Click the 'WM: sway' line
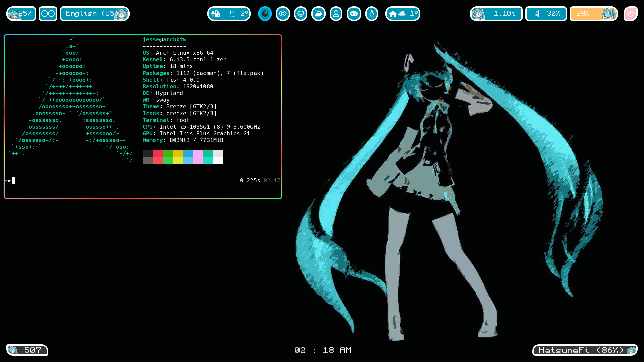This screenshot has width=644, height=362. pyautogui.click(x=156, y=100)
